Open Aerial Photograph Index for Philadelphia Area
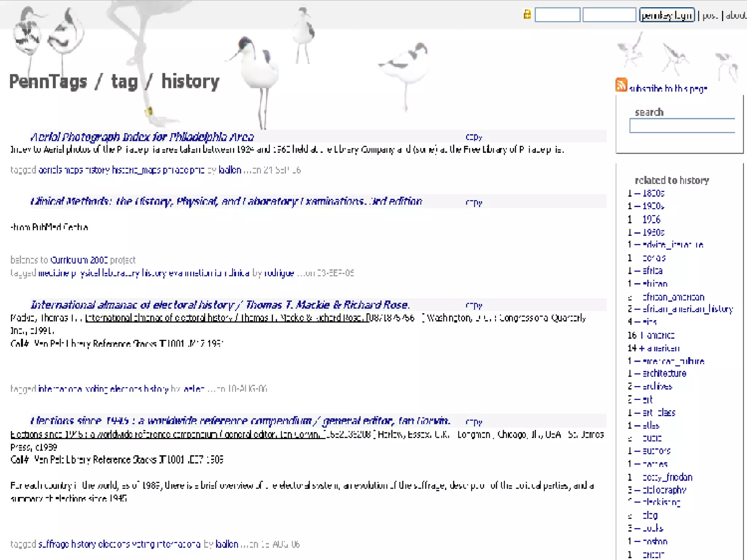Screen dimensions: 747x560 click(142, 137)
